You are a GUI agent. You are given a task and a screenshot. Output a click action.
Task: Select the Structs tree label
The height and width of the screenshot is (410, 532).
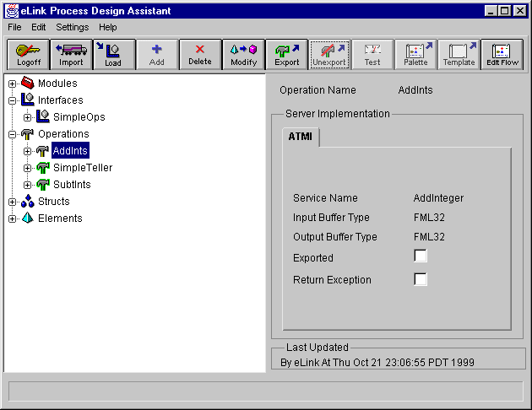(x=53, y=202)
